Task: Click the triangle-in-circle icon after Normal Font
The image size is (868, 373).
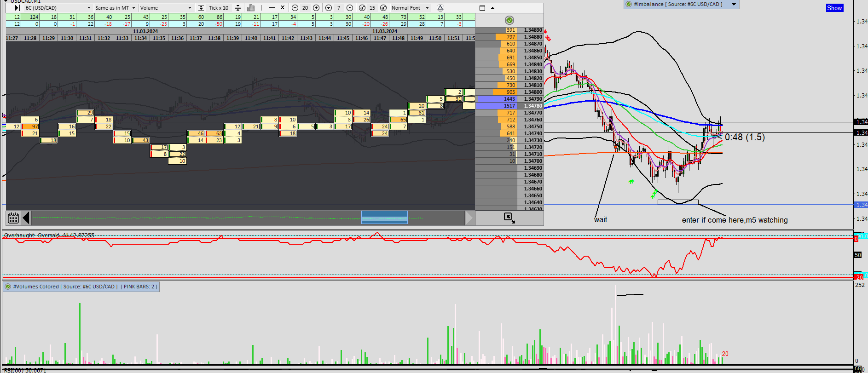Action: click(x=440, y=8)
